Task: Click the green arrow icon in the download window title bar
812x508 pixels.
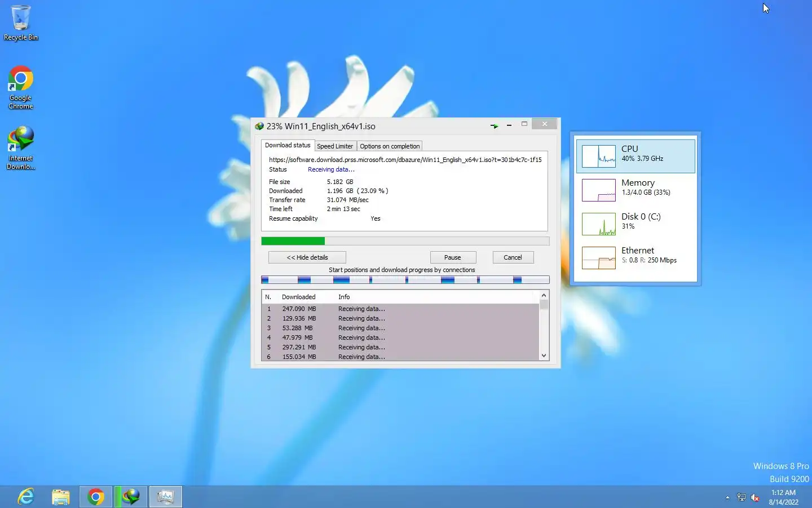Action: click(495, 126)
